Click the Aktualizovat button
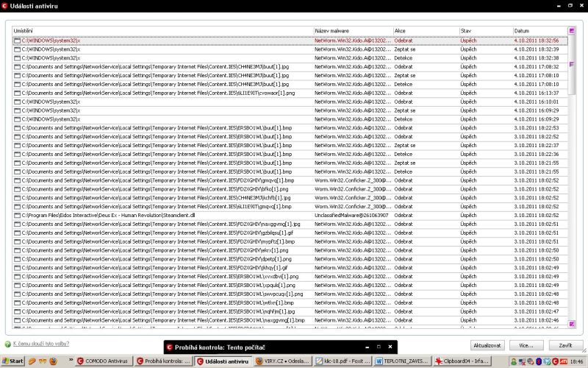Image resolution: width=588 pixels, height=368 pixels. point(487,345)
